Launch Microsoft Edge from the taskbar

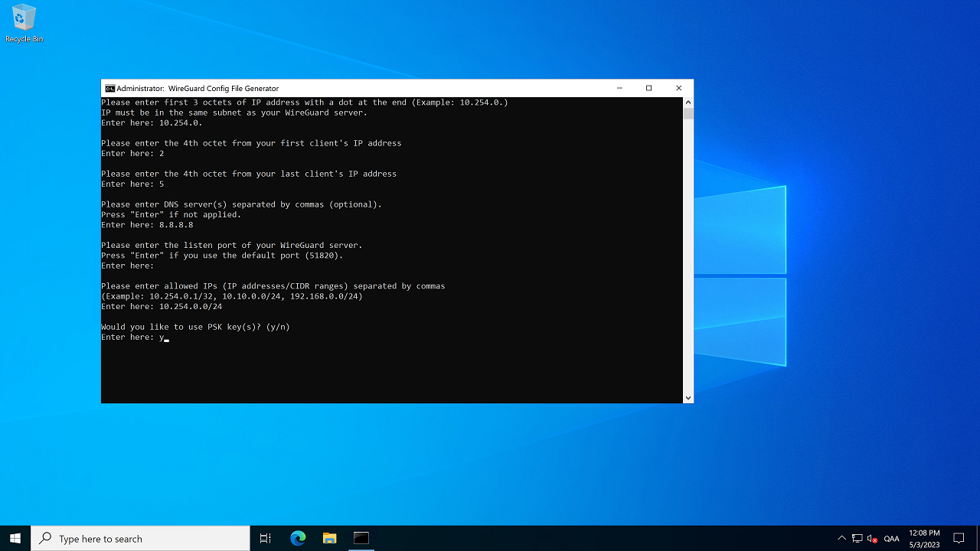(298, 538)
